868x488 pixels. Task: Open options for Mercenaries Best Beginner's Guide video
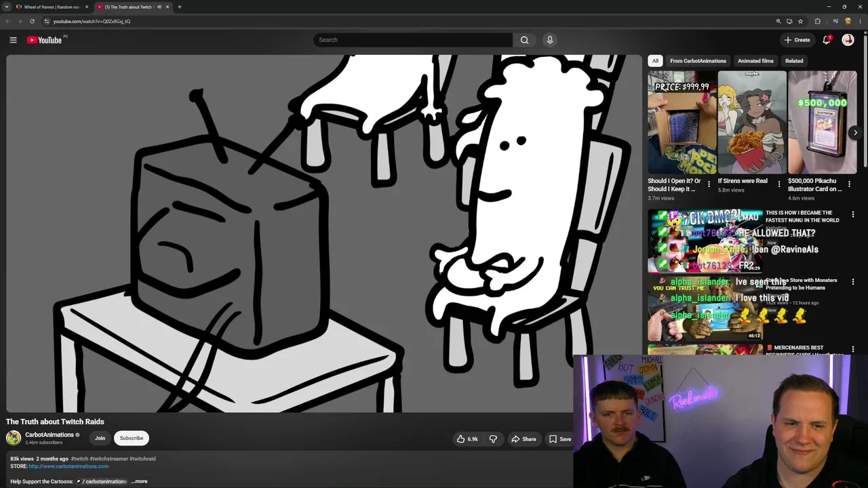click(853, 350)
